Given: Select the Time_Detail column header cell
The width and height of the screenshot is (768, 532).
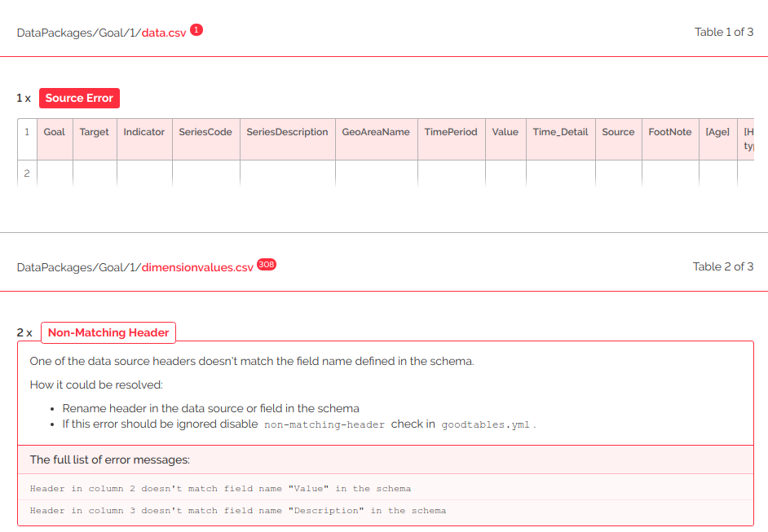Looking at the screenshot, I should point(561,139).
